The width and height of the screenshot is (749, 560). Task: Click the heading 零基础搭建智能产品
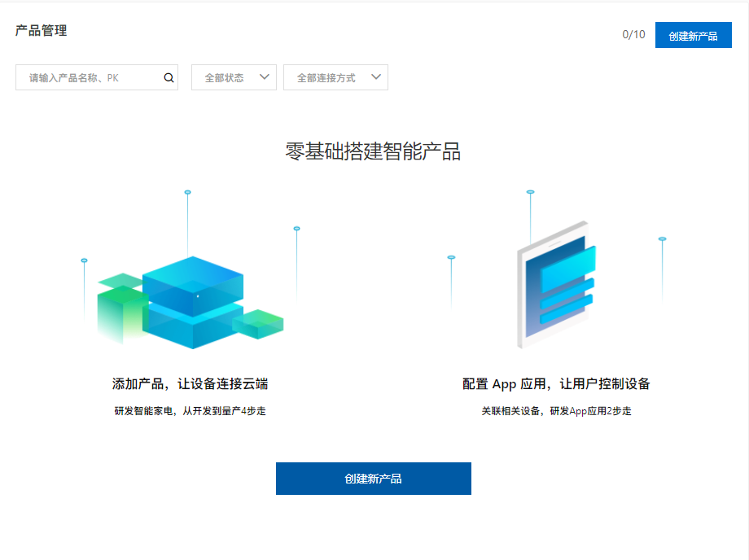coord(373,151)
